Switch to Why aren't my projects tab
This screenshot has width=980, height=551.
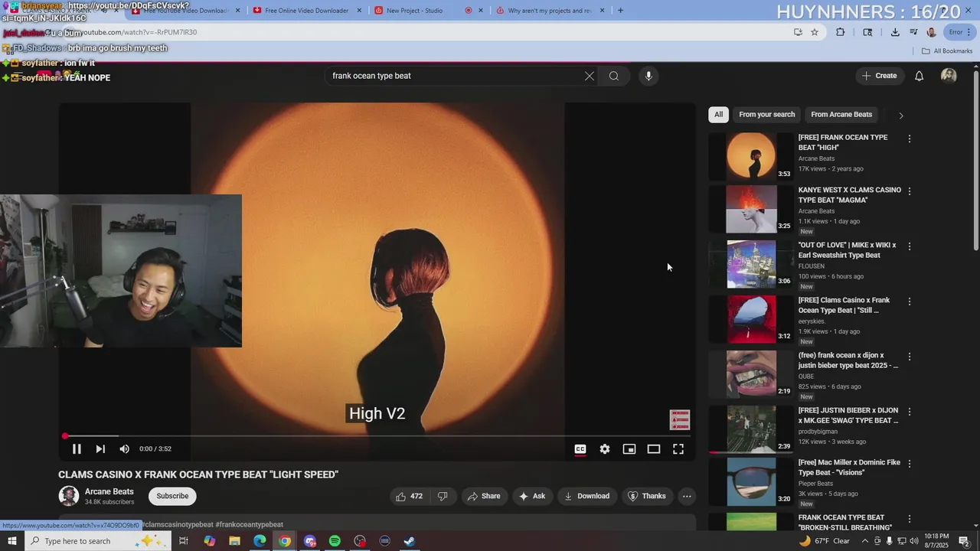550,11
